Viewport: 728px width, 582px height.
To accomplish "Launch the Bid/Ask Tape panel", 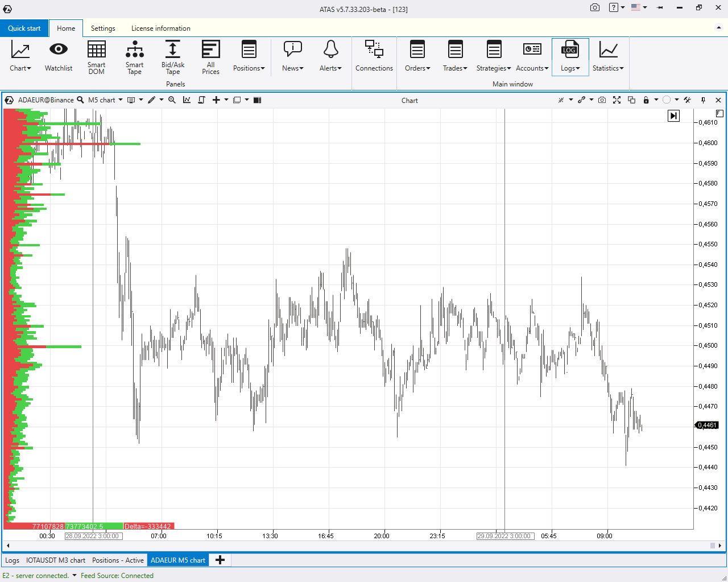I will click(x=173, y=57).
